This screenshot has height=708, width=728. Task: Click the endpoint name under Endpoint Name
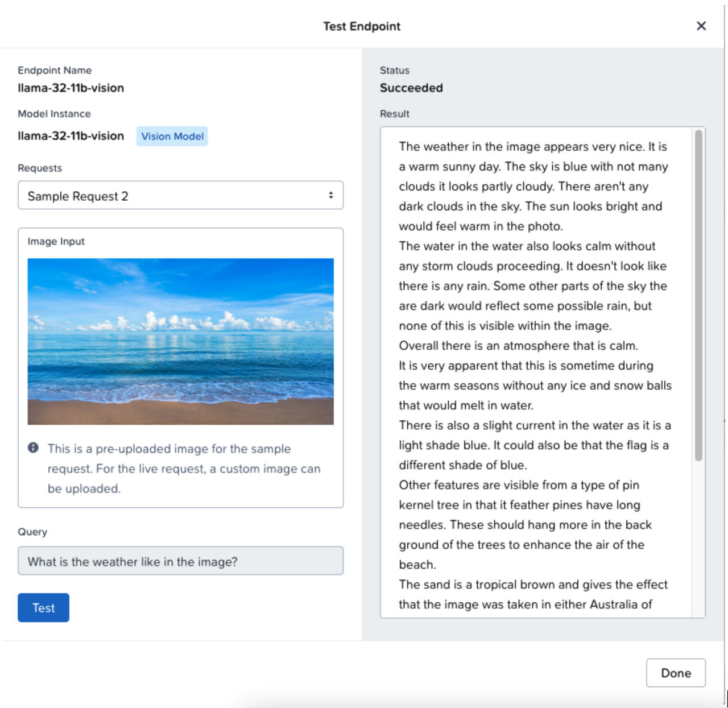pyautogui.click(x=71, y=88)
